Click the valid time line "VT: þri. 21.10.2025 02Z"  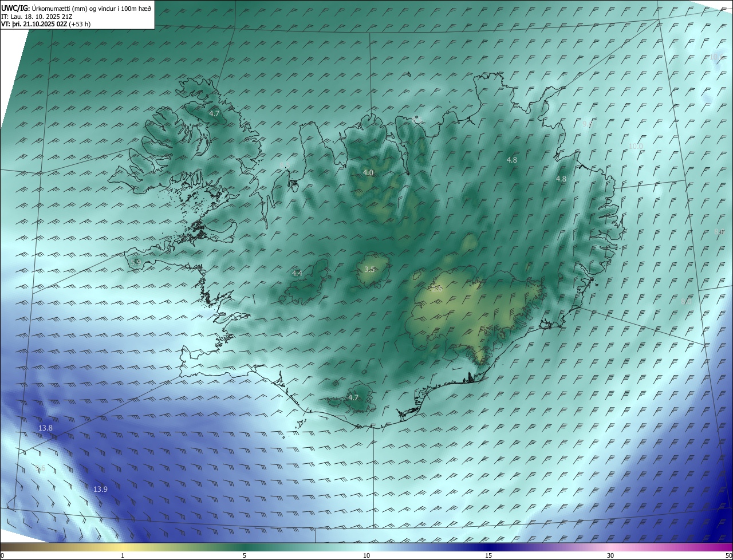(x=33, y=24)
